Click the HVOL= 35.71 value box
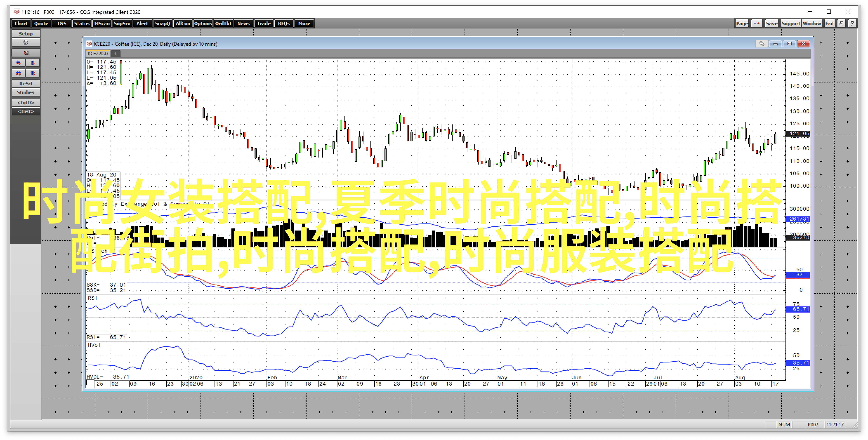 coord(108,377)
